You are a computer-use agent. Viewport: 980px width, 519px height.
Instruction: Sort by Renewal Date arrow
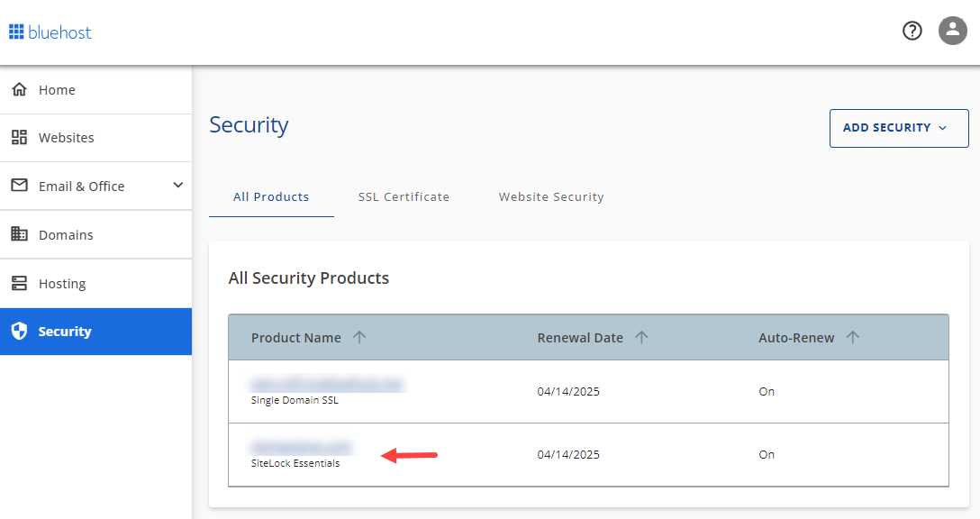click(x=641, y=337)
